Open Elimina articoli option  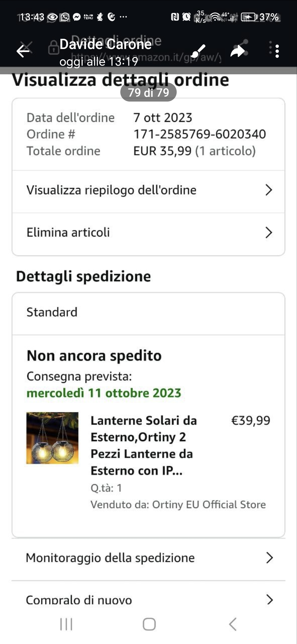[148, 233]
